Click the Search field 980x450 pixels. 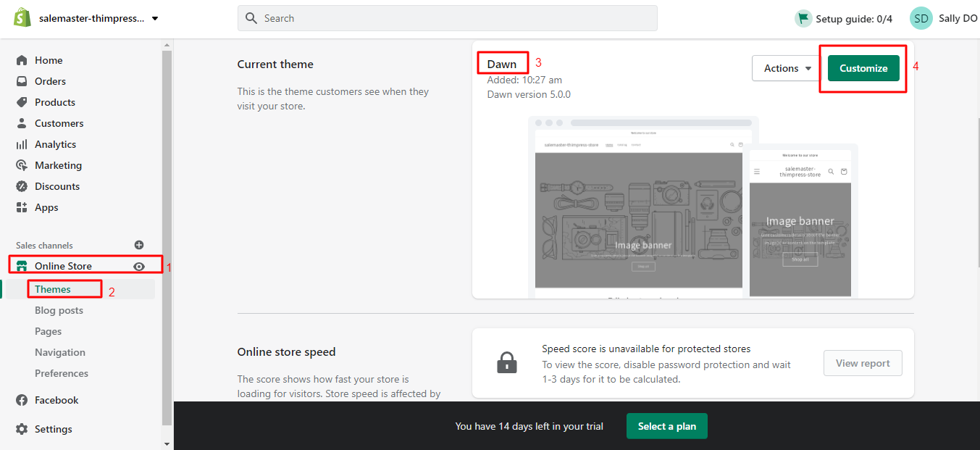(447, 17)
